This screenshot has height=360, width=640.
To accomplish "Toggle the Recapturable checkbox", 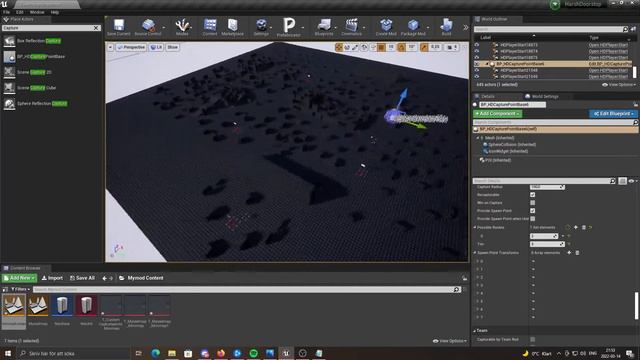I will tap(533, 195).
